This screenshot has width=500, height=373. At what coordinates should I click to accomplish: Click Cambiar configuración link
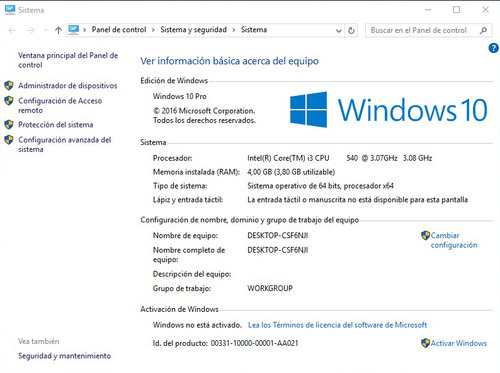(x=454, y=240)
